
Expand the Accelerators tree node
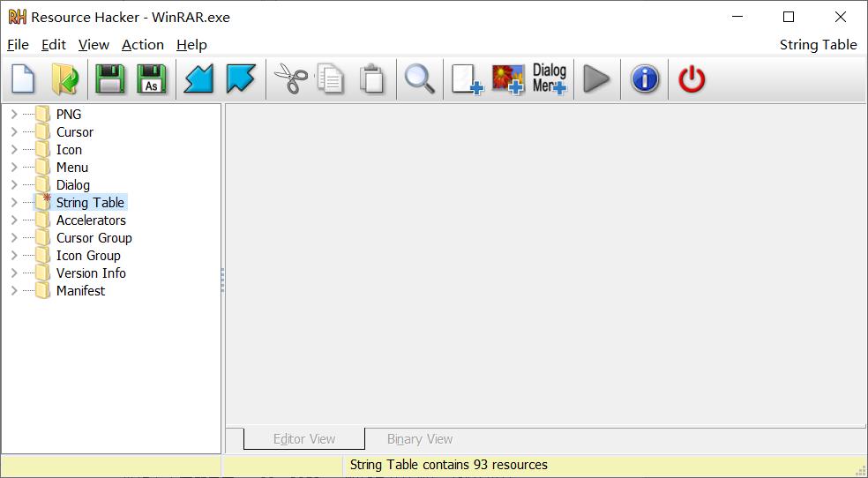point(14,220)
